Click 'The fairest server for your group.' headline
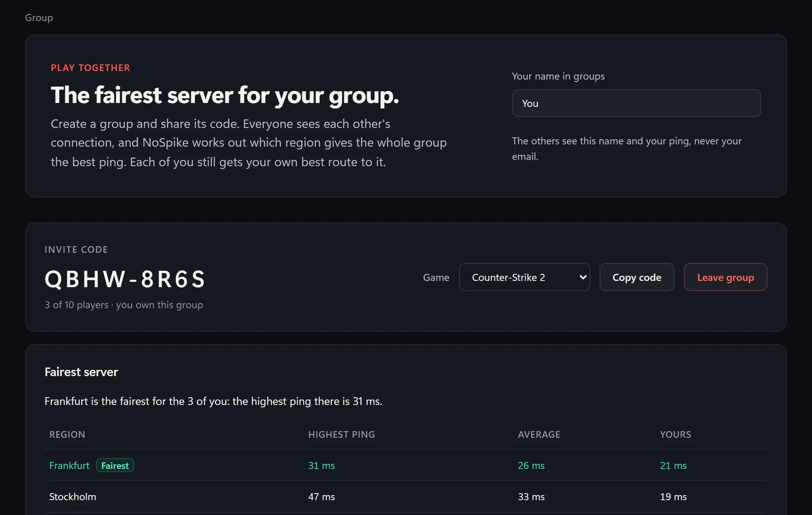This screenshot has width=812, height=515. 225,95
